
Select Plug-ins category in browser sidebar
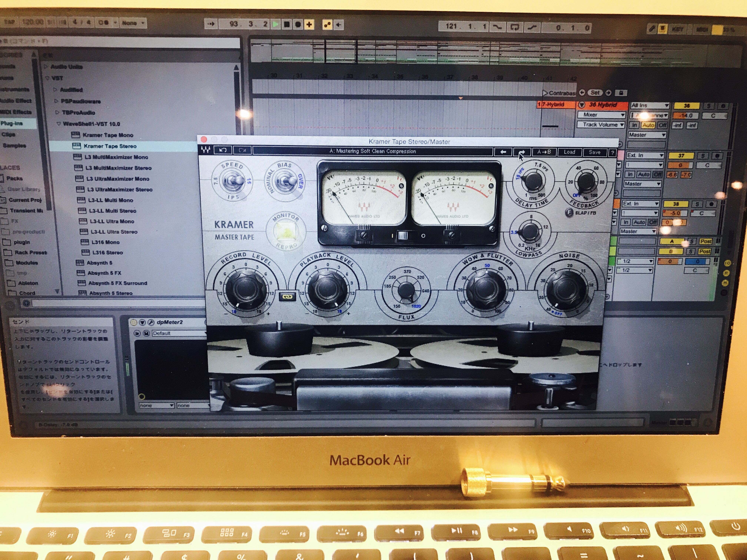pyautogui.click(x=12, y=123)
